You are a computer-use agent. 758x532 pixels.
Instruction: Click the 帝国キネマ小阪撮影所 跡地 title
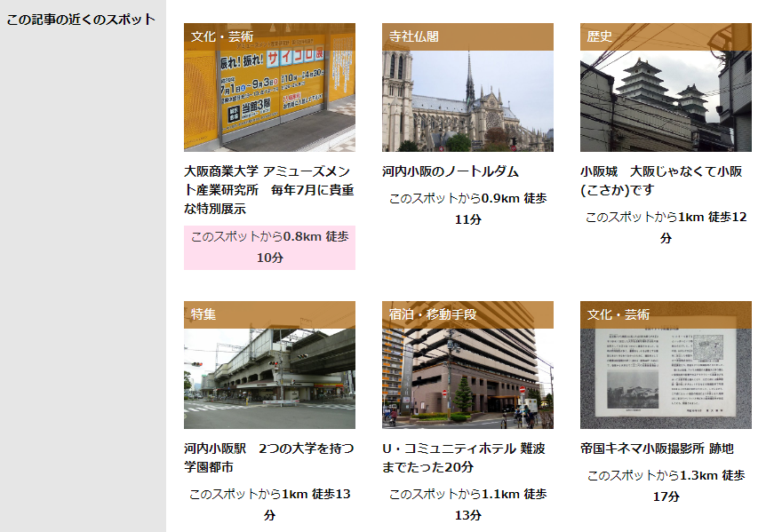[x=657, y=449]
